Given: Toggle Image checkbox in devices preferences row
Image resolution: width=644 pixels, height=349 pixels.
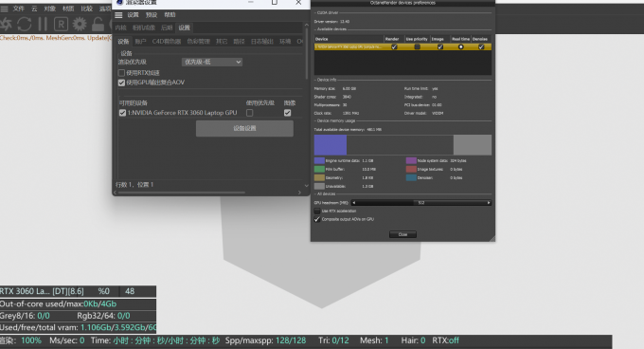Looking at the screenshot, I should [439, 46].
